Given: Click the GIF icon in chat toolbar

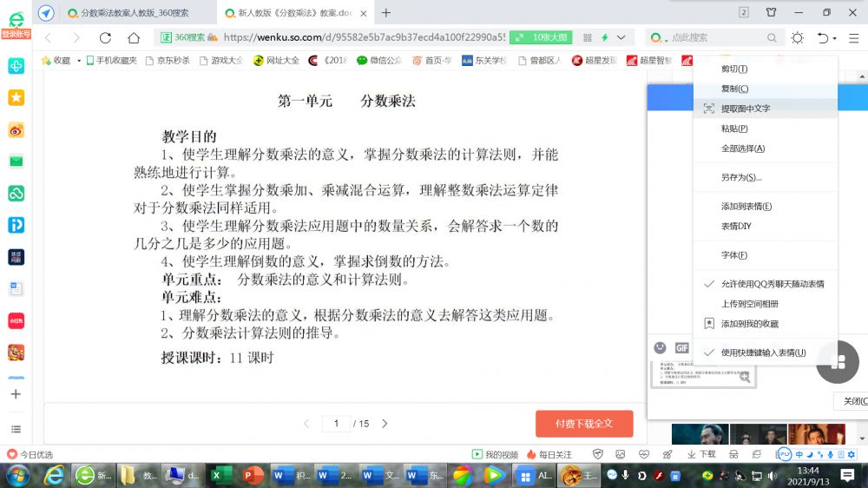Looking at the screenshot, I should pyautogui.click(x=681, y=347).
